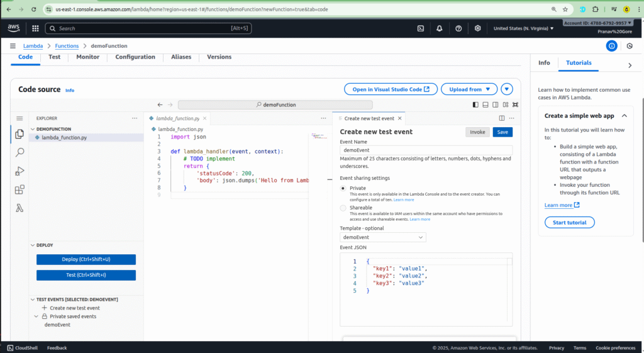Click the demoFunction editor search bar
The image size is (644, 353).
275,105
